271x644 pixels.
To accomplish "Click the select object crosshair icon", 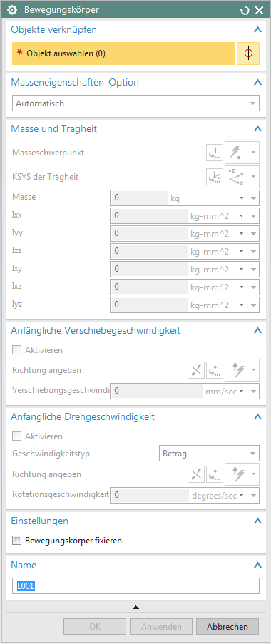I will pyautogui.click(x=248, y=53).
